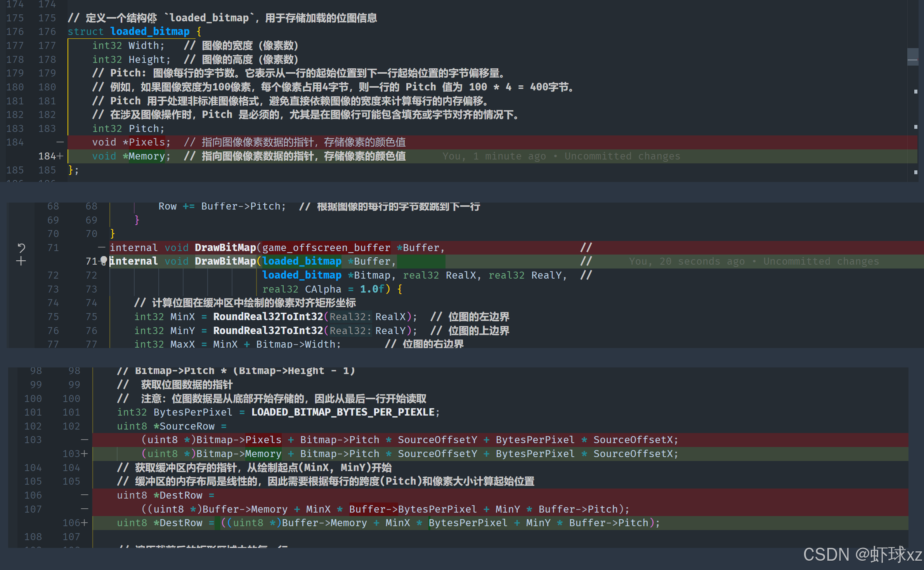Image resolution: width=924 pixels, height=570 pixels.
Task: Click the 'int32 Height;' declaration
Action: click(132, 59)
